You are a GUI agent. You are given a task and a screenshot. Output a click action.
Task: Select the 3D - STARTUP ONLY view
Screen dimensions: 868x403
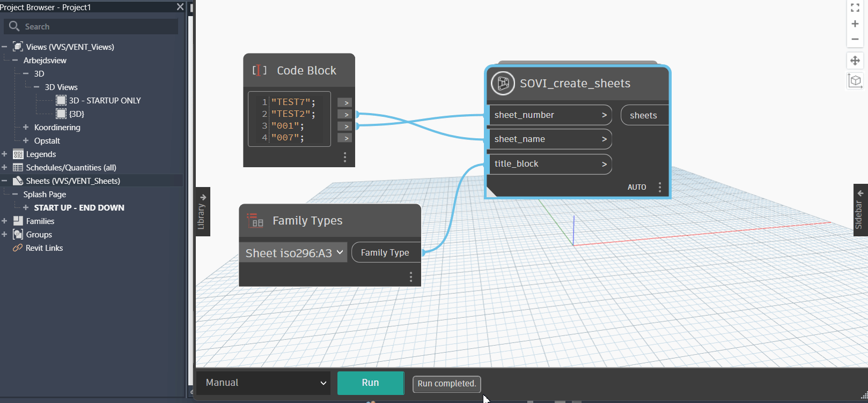click(x=105, y=100)
